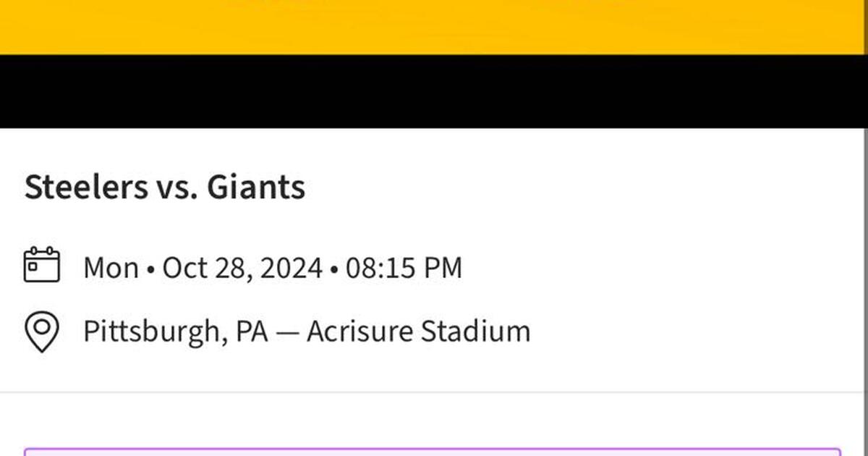Select the Mon weekday label
The height and width of the screenshot is (456, 868).
(112, 266)
